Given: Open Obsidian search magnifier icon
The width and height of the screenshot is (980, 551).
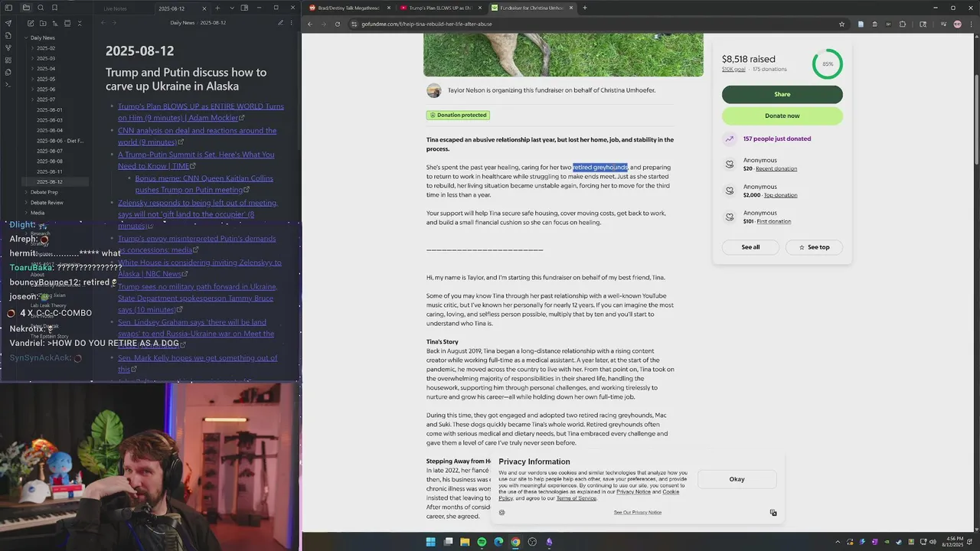Looking at the screenshot, I should pos(41,8).
